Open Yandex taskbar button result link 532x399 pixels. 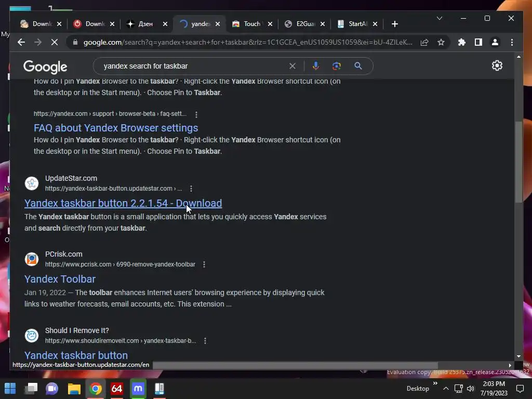click(x=76, y=355)
